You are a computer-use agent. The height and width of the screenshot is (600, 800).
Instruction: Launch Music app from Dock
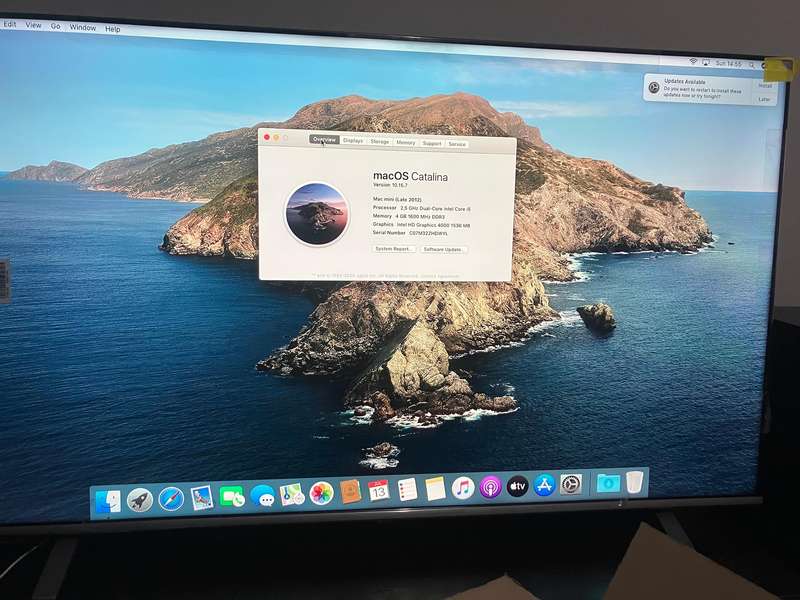463,488
